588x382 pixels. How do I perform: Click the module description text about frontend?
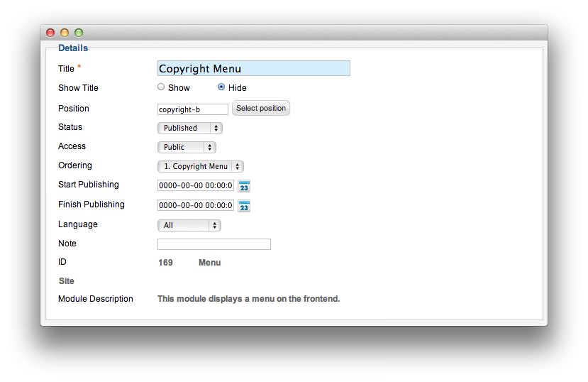click(x=249, y=299)
